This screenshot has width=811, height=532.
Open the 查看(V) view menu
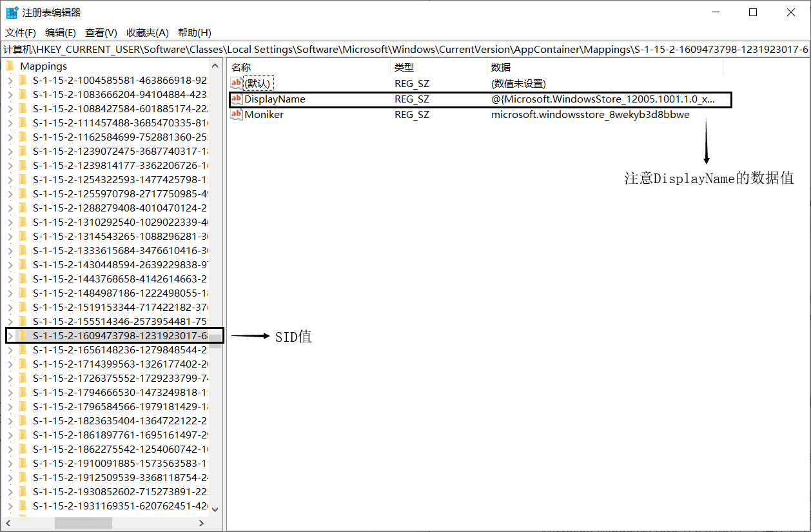pos(101,33)
